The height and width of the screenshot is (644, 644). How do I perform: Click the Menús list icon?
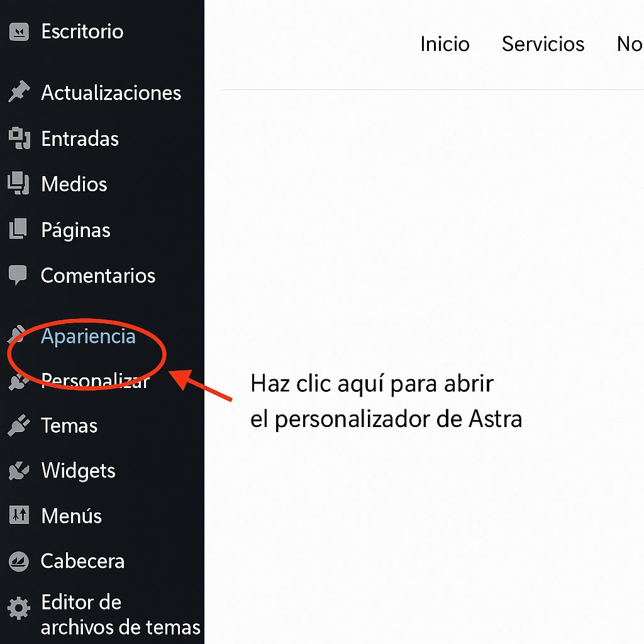click(x=19, y=516)
